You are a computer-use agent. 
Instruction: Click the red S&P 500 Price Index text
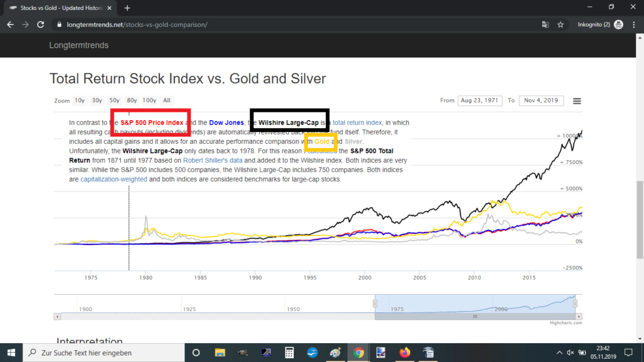pyautogui.click(x=152, y=123)
